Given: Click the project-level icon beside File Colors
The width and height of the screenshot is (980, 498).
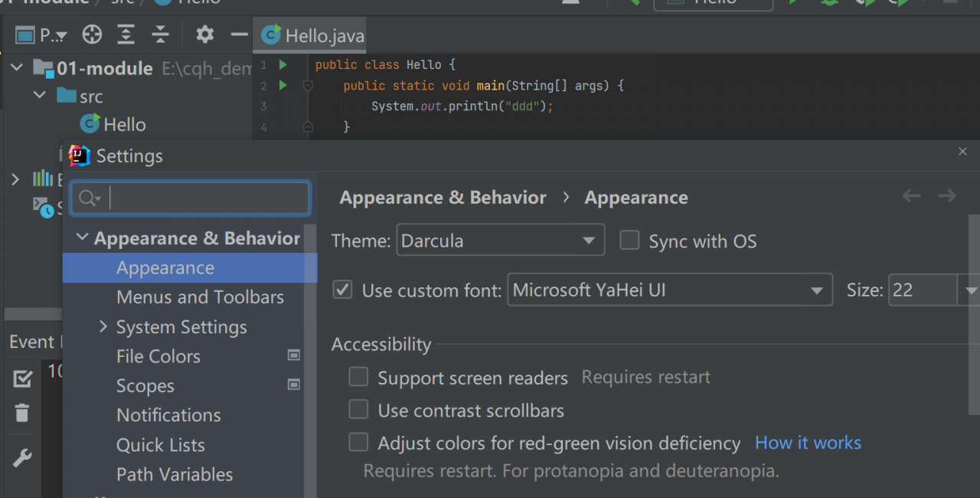Looking at the screenshot, I should [x=293, y=355].
